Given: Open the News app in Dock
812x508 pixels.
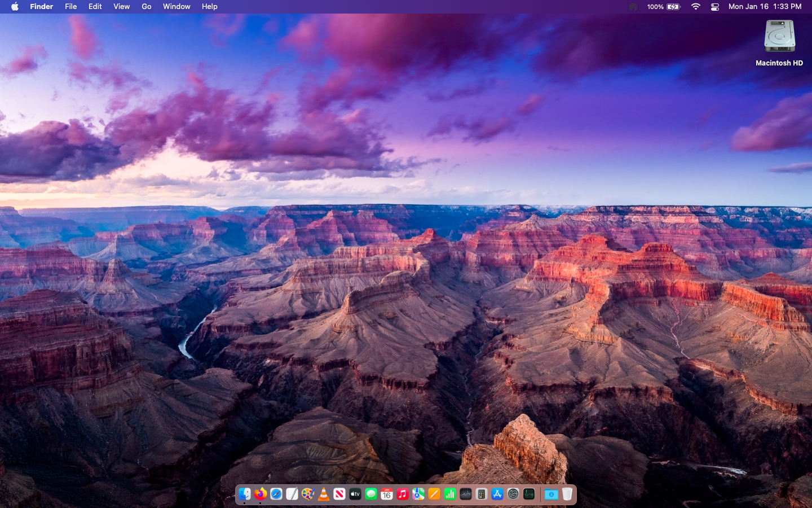Looking at the screenshot, I should click(x=339, y=494).
